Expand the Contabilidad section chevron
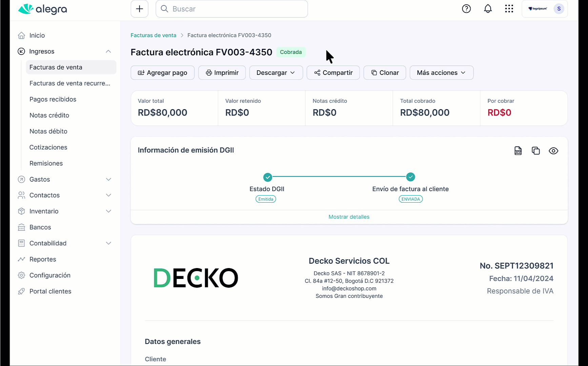The height and width of the screenshot is (366, 588). [108, 243]
